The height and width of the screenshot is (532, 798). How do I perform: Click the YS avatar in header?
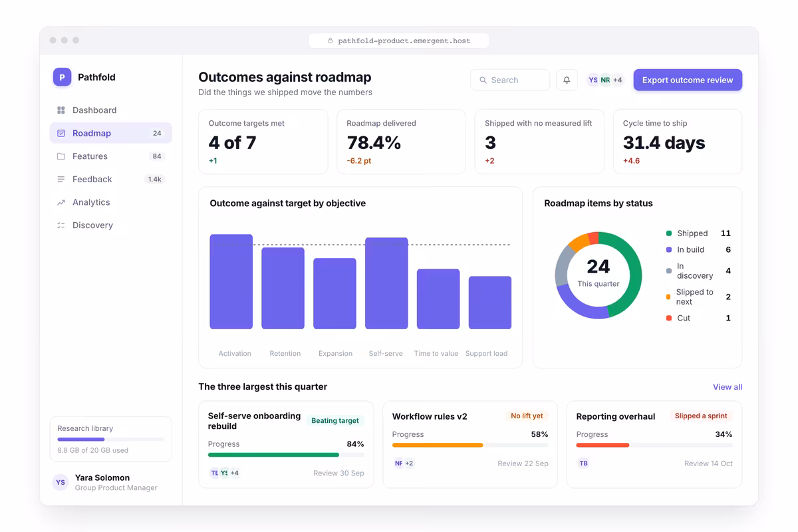tap(593, 80)
